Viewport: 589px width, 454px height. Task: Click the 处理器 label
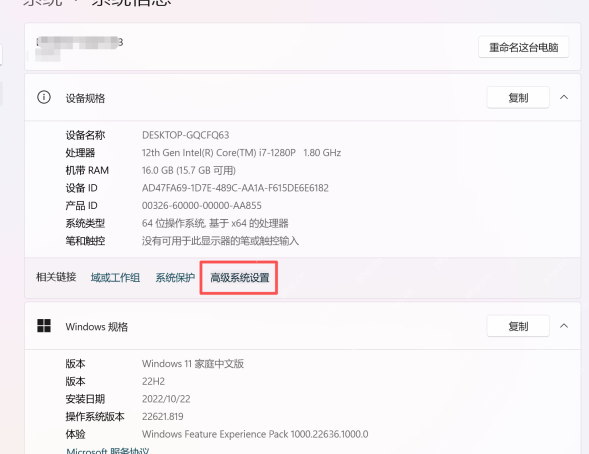point(80,153)
